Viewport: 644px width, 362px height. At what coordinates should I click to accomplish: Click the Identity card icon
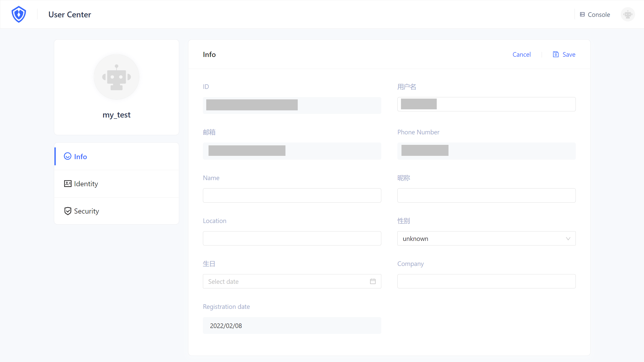point(68,184)
